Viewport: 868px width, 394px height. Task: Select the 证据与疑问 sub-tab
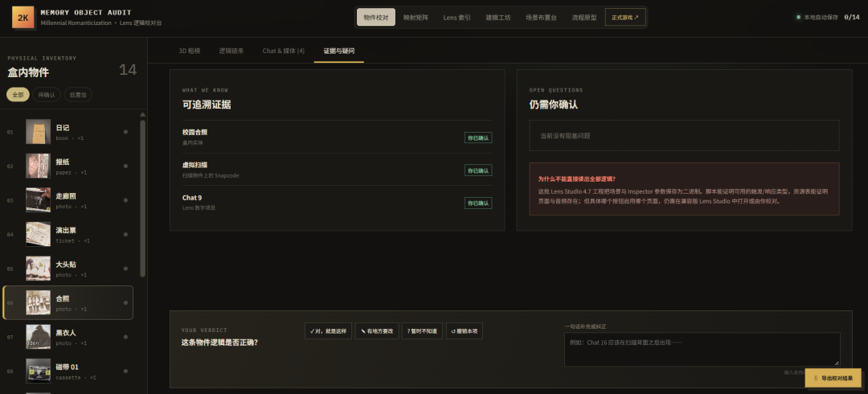point(339,51)
